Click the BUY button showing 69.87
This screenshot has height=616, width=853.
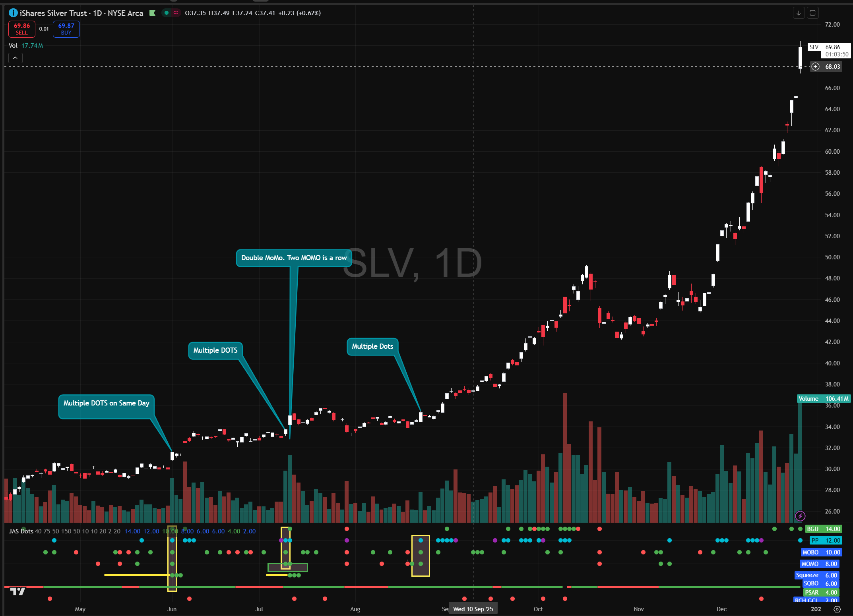tap(66, 29)
